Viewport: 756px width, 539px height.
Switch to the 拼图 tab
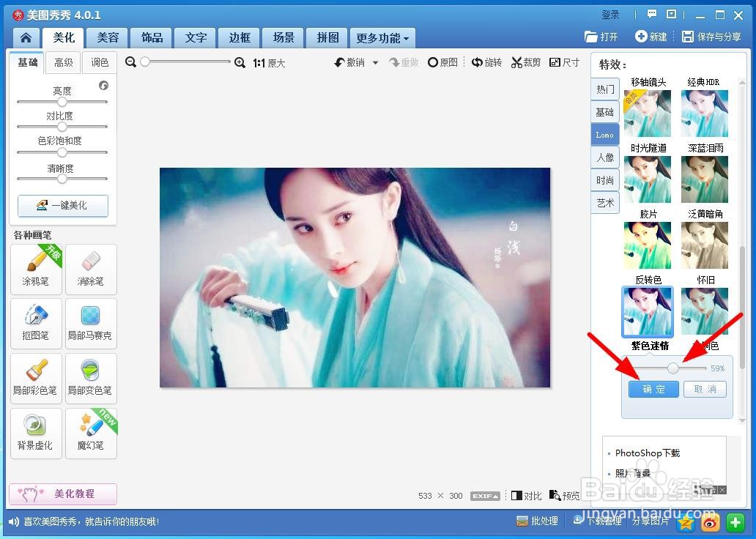point(328,37)
